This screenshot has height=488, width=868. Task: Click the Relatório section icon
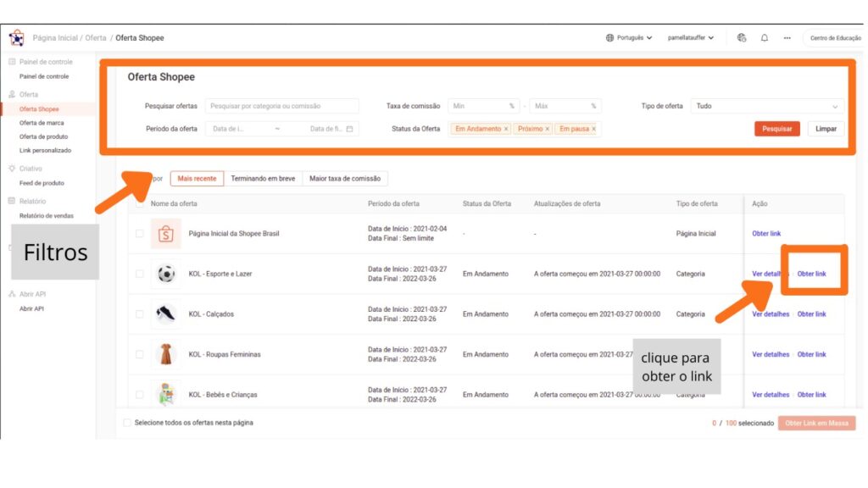click(x=12, y=202)
